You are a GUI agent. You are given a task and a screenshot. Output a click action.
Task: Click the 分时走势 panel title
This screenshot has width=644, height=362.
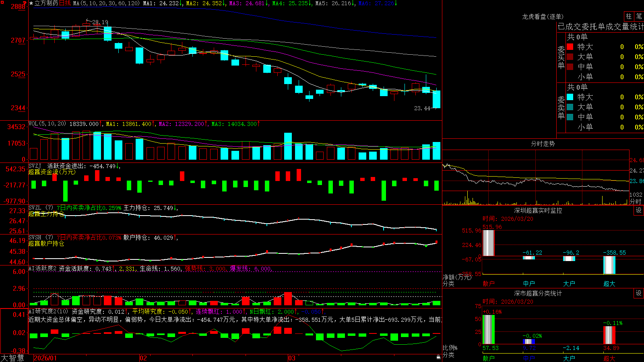point(543,144)
